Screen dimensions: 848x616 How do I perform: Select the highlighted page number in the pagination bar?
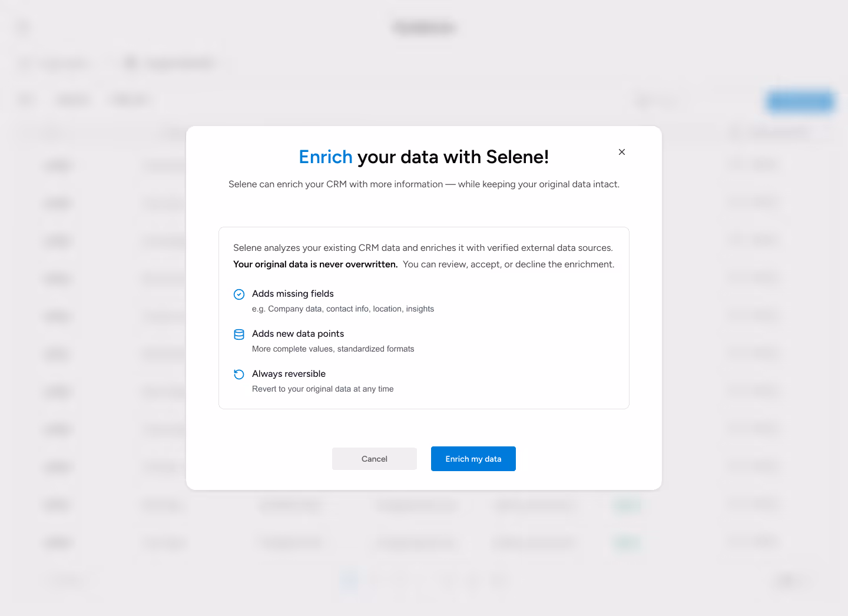pos(349,581)
